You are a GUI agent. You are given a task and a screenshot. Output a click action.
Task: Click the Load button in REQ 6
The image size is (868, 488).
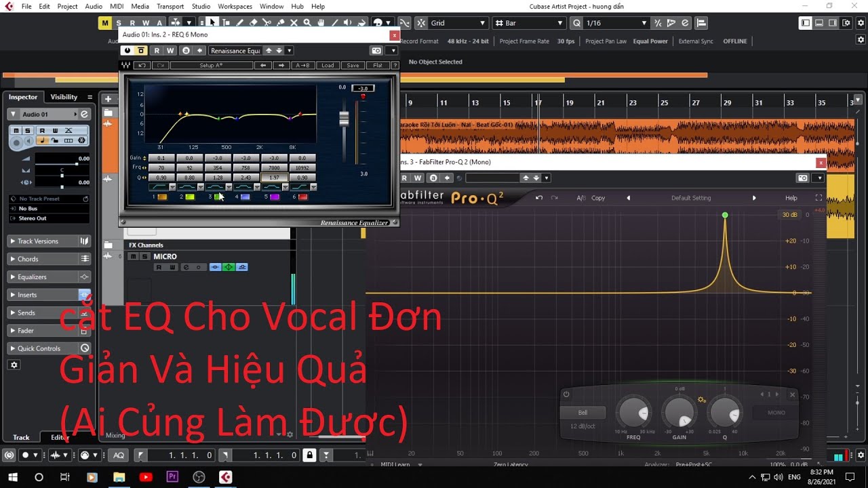click(x=328, y=65)
